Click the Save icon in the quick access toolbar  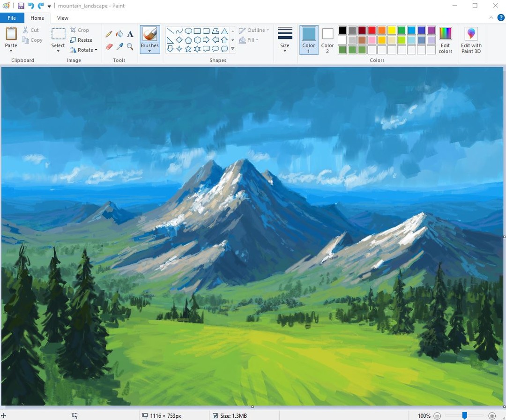click(x=21, y=6)
